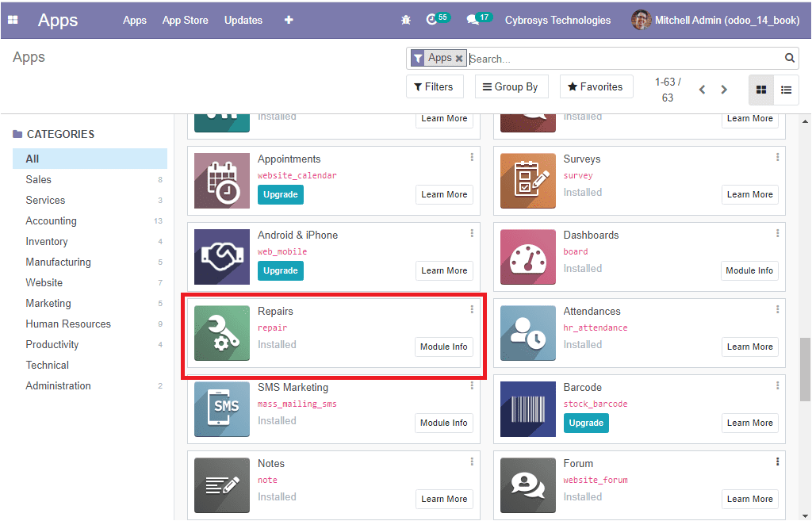The height and width of the screenshot is (521, 812).
Task: Open the Apps menu item
Action: click(x=135, y=20)
